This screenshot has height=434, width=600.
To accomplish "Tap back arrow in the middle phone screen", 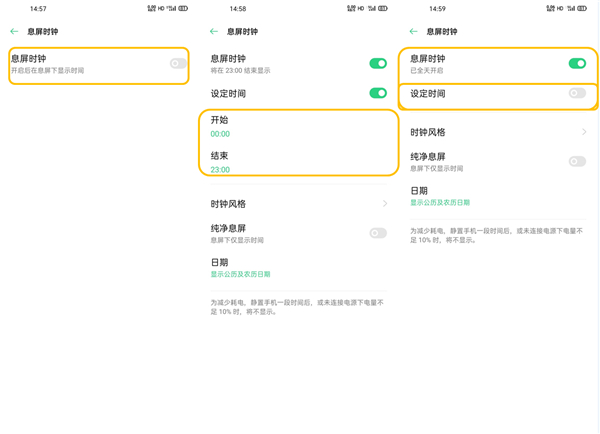I will click(x=214, y=32).
